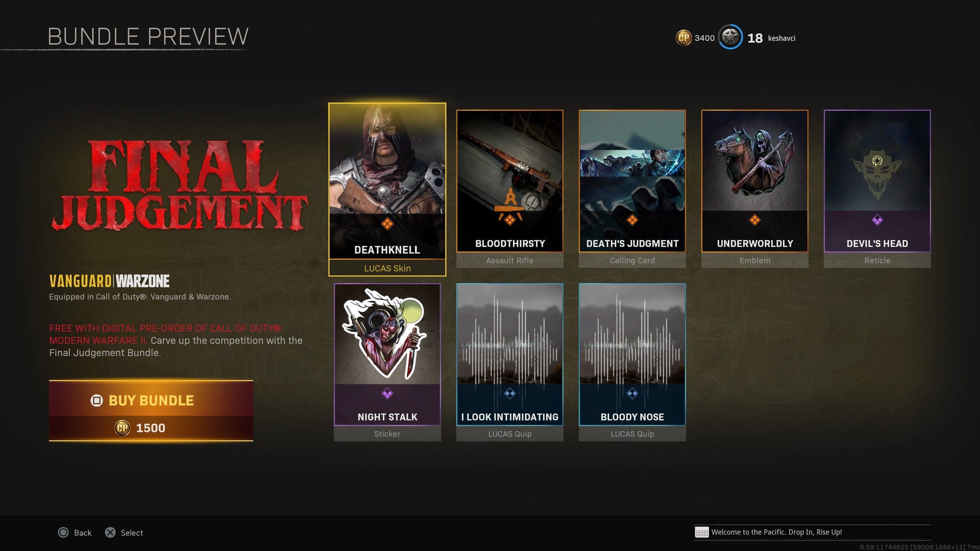Click the purple rarity diamond on Devil's Head
The width and height of the screenshot is (980, 551).
(x=877, y=220)
